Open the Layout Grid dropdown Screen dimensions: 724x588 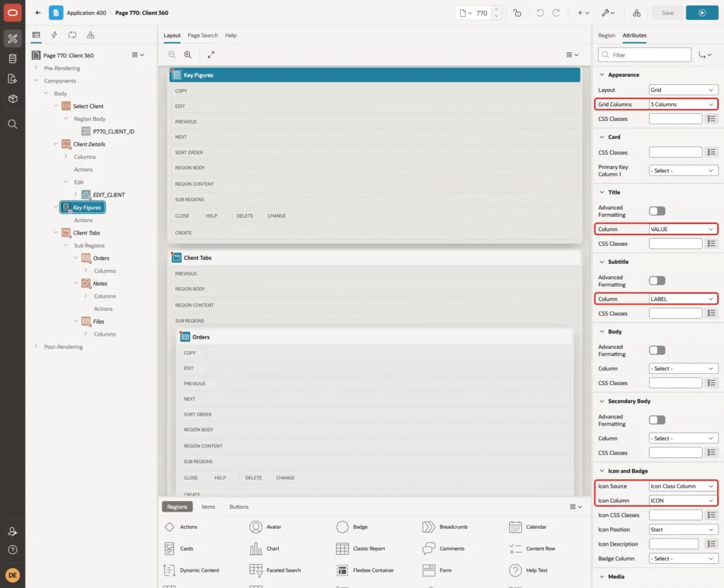pyautogui.click(x=683, y=90)
